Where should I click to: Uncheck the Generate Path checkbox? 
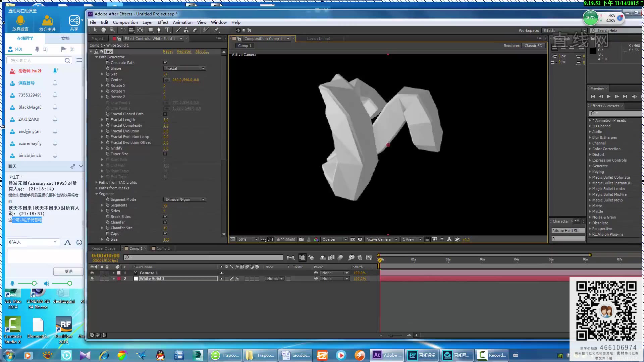(x=165, y=63)
